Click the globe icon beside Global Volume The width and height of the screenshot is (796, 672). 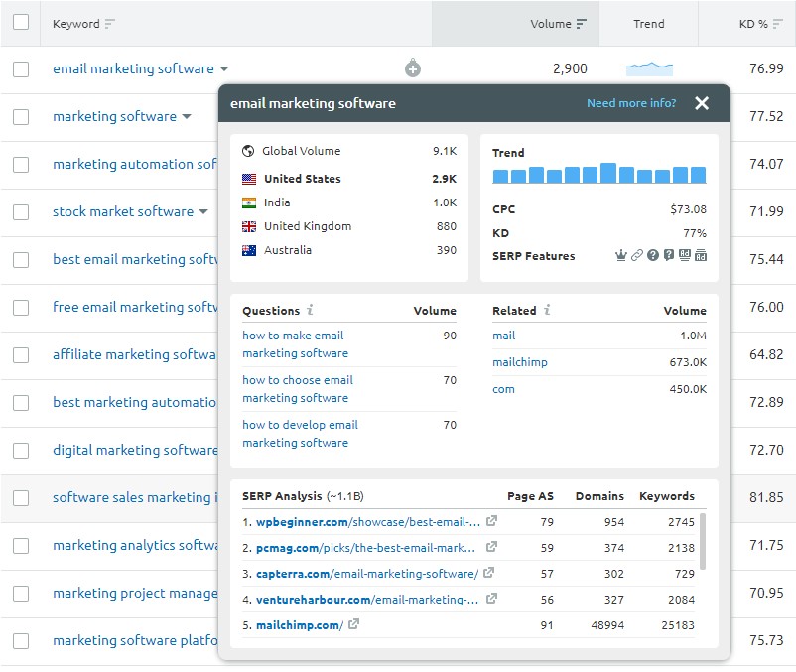(x=248, y=151)
